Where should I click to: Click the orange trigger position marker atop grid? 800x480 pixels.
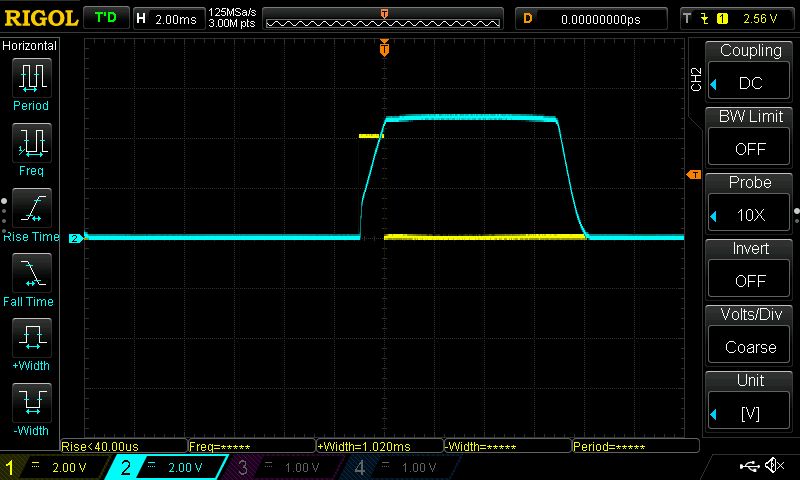pyautogui.click(x=384, y=47)
